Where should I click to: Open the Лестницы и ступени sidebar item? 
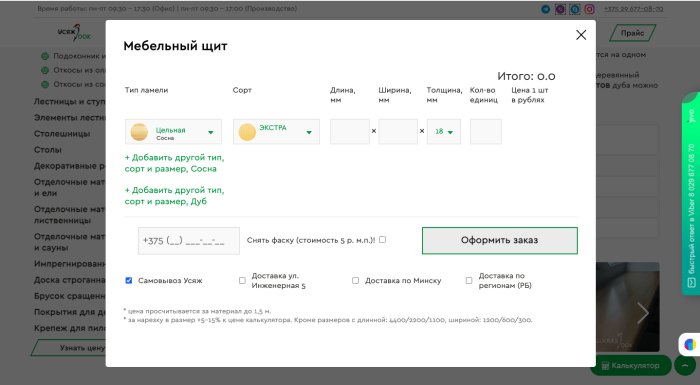[70, 101]
